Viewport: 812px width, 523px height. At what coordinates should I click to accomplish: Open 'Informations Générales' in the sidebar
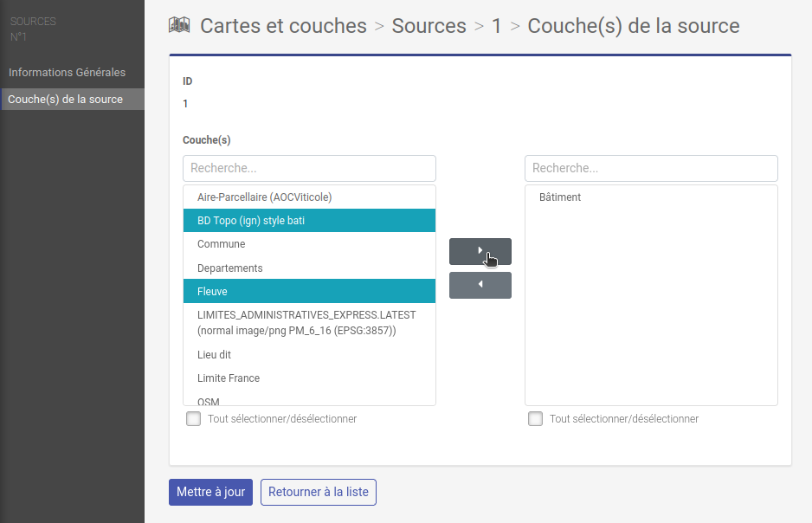(x=67, y=73)
